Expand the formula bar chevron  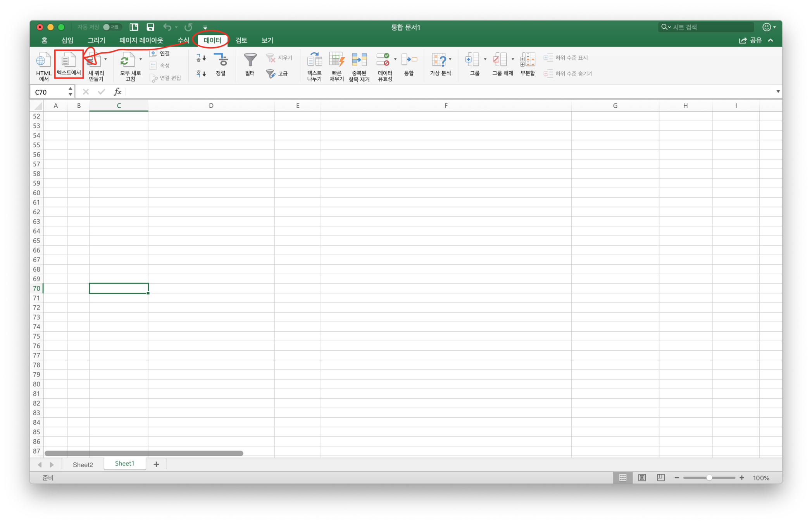point(778,92)
